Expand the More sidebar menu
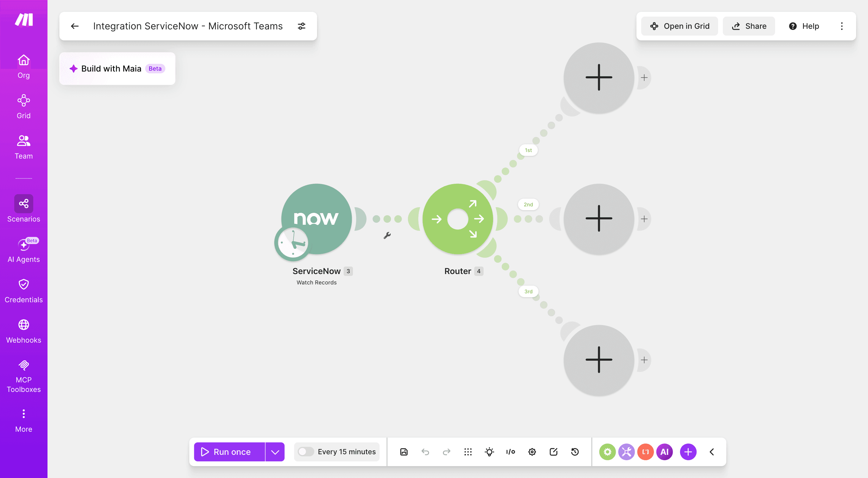This screenshot has width=868, height=478. (x=23, y=420)
